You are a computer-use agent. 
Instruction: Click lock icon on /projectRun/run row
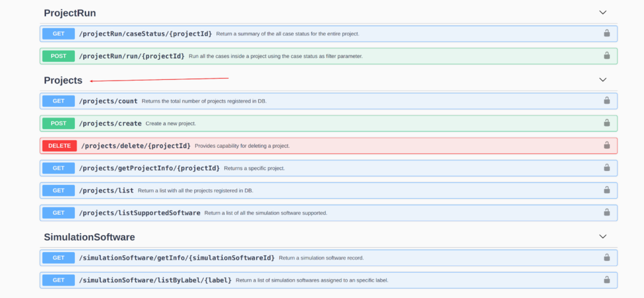tap(607, 55)
